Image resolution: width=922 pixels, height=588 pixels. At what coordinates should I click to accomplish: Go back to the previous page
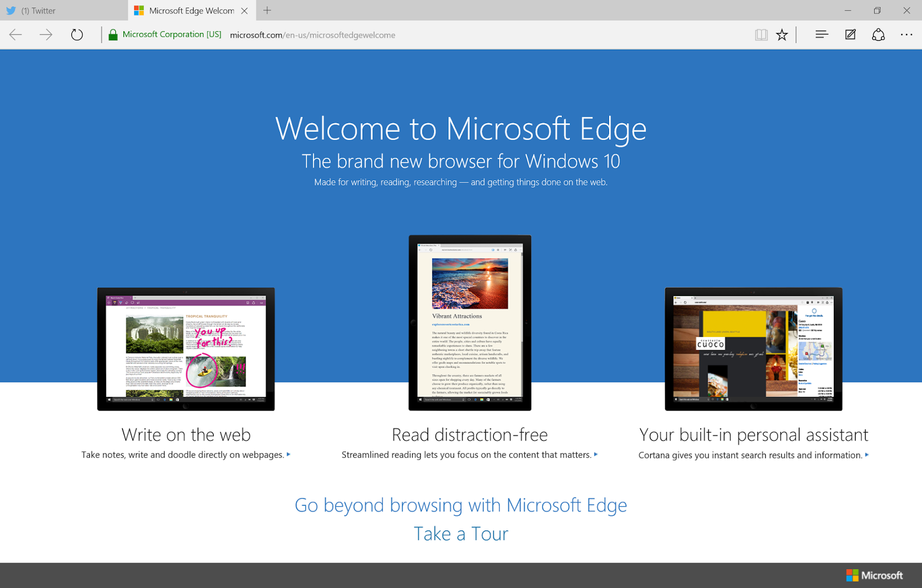[15, 35]
